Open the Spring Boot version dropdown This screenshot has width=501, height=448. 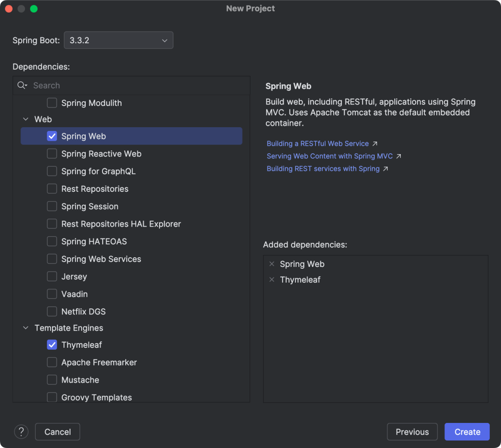coord(119,40)
